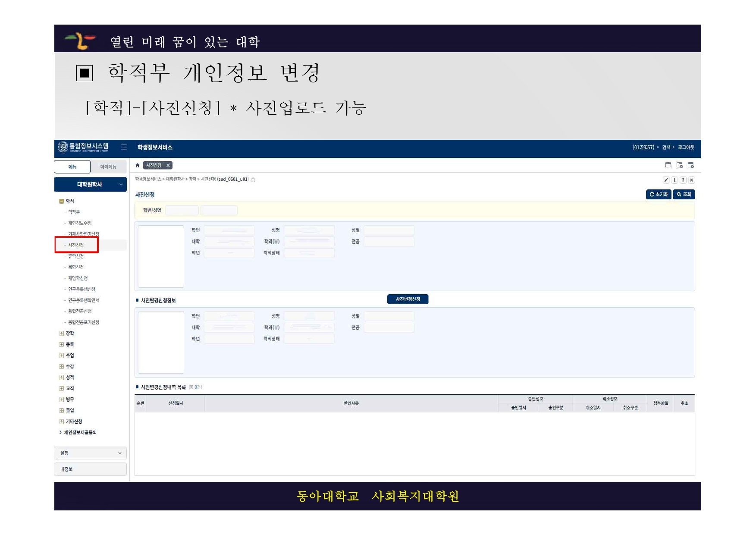Click the first window layout icon

coord(668,165)
